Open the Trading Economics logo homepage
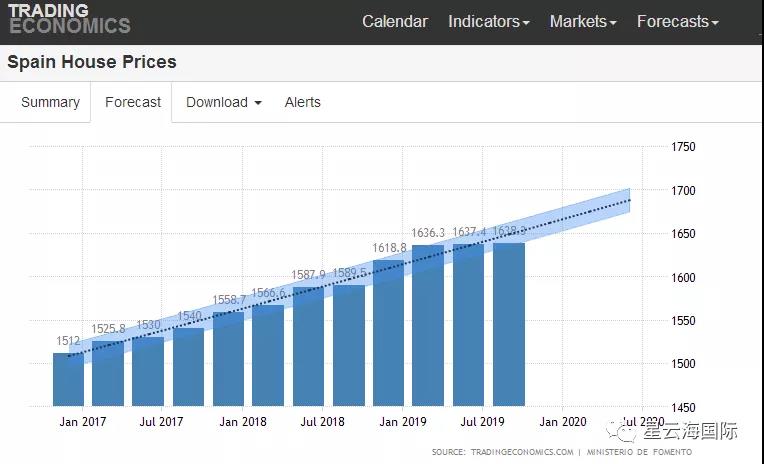764x464 pixels. (69, 19)
